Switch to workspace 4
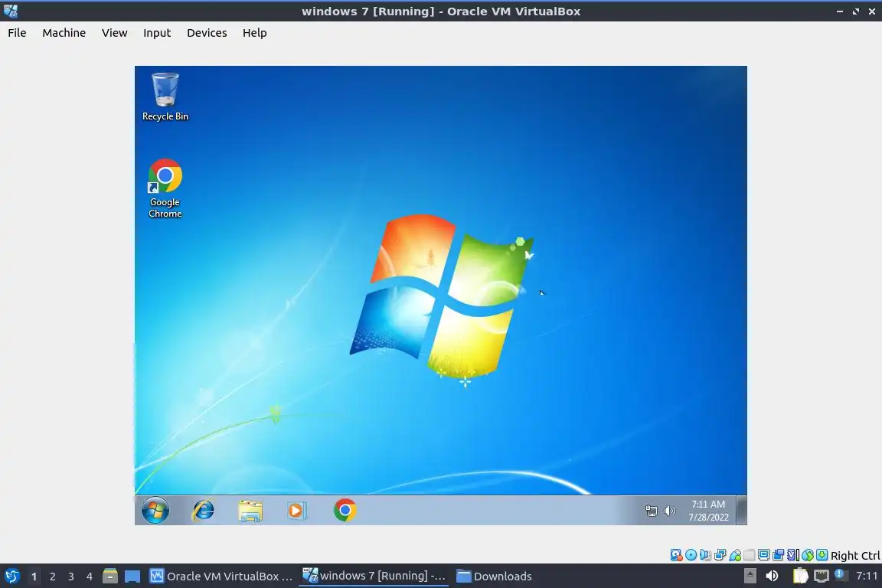 (x=89, y=577)
